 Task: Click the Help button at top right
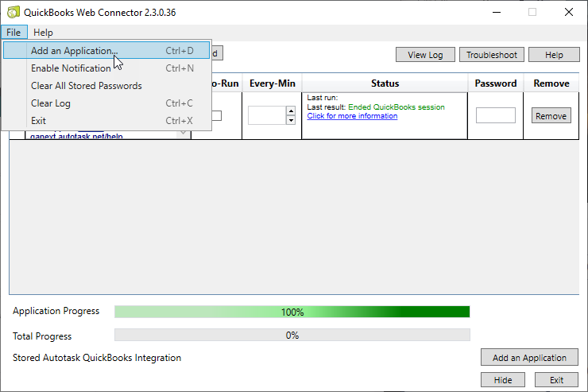point(554,55)
